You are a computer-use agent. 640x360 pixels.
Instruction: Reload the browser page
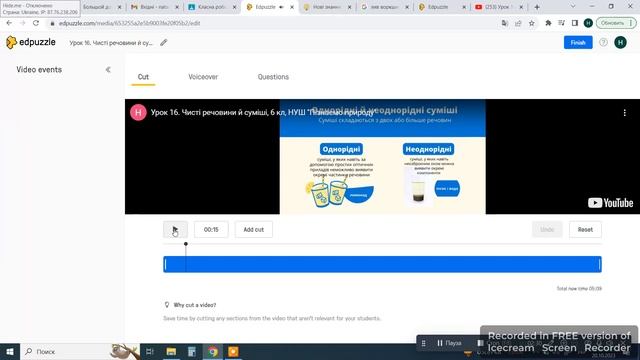pos(36,23)
